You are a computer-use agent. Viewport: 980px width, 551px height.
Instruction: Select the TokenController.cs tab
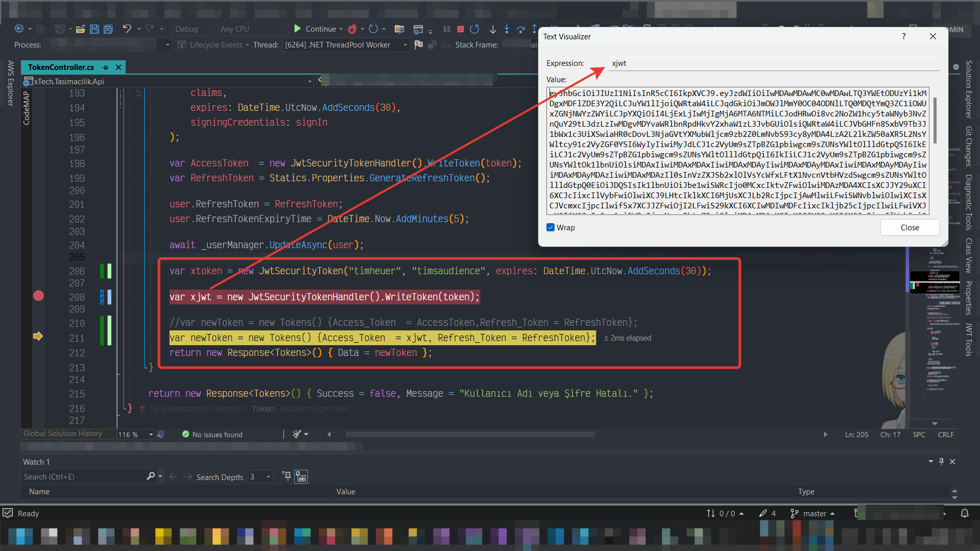tap(60, 67)
